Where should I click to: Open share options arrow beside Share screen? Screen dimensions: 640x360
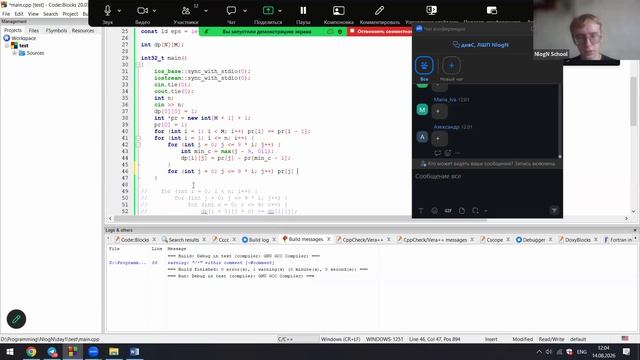[x=280, y=11]
